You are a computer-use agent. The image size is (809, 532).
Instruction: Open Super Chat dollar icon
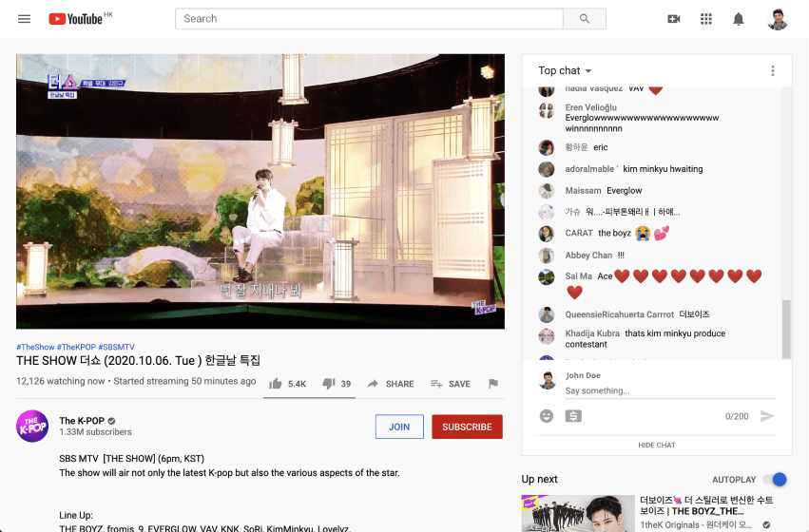coord(573,416)
